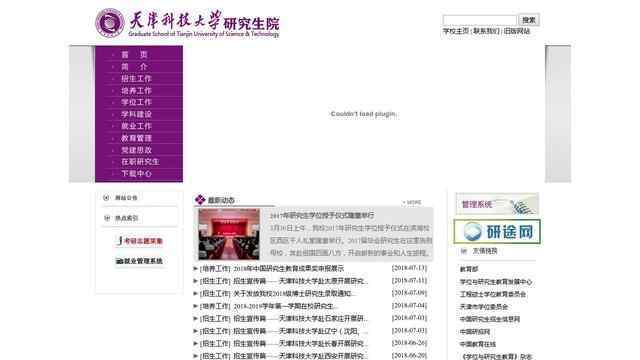Open the 管理系统 banner
Viewport: 640px width, 360px height.
497,204
